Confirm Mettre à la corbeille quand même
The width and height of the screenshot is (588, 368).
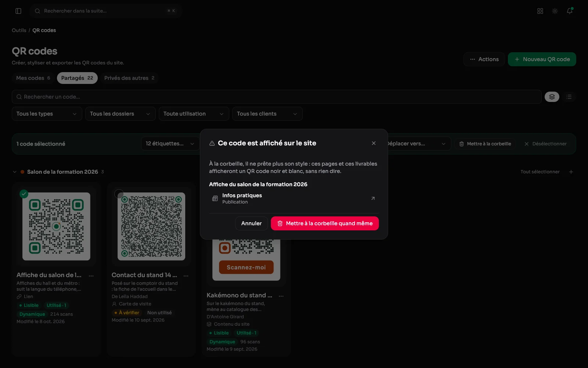[325, 223]
